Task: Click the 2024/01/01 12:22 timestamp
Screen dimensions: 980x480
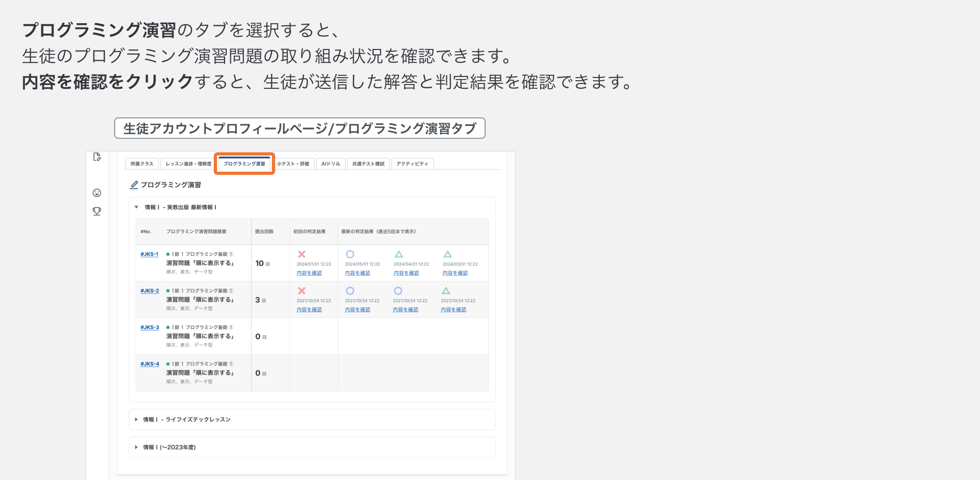Action: (314, 264)
